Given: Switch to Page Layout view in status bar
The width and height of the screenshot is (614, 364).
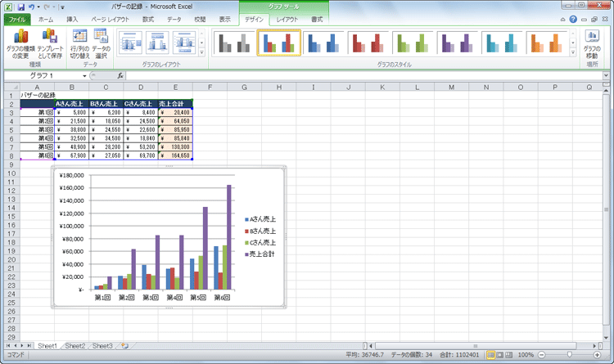Looking at the screenshot, I should pos(500,355).
